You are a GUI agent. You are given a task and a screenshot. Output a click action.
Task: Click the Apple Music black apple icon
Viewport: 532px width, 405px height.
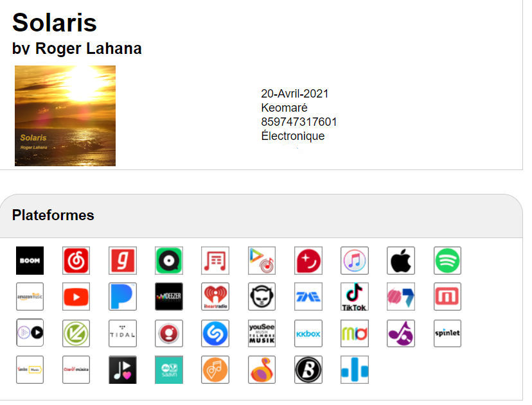point(401,261)
